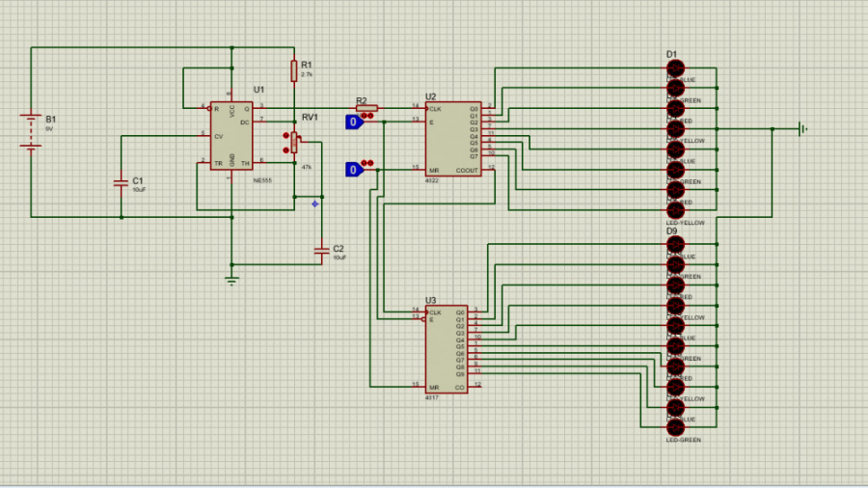Select the bottom-most LED-GREEN

pyautogui.click(x=675, y=427)
